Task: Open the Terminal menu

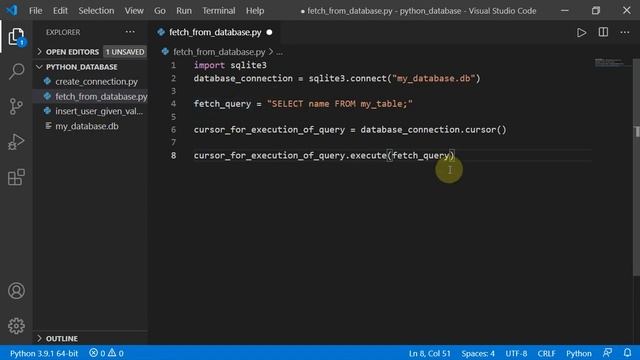Action: coord(218,11)
